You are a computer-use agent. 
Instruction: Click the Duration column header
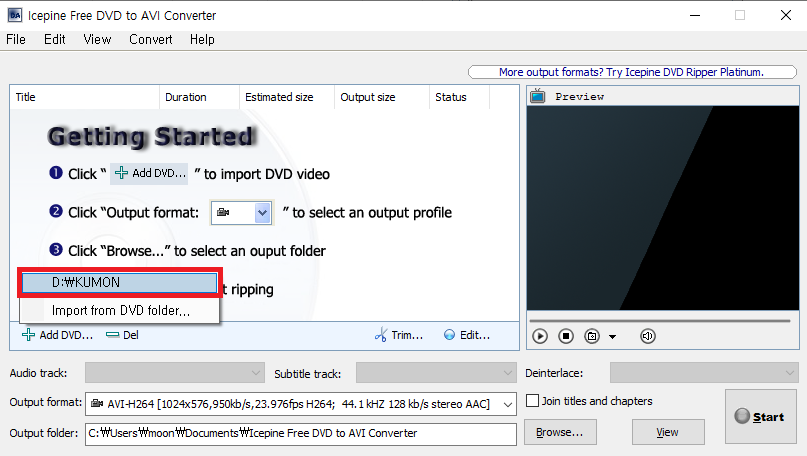(199, 97)
